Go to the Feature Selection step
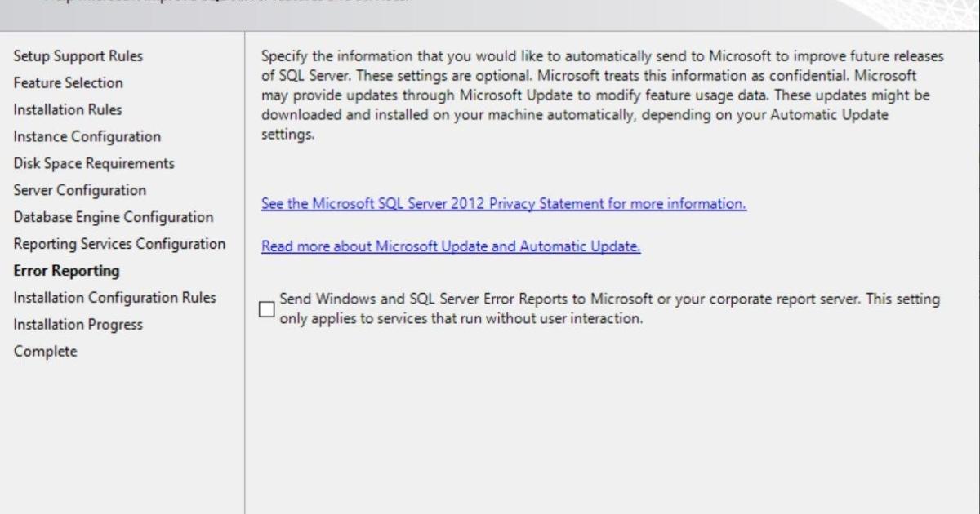 [x=68, y=83]
